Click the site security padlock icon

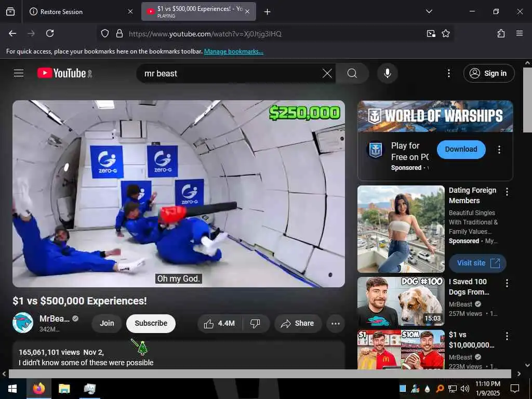pos(119,33)
